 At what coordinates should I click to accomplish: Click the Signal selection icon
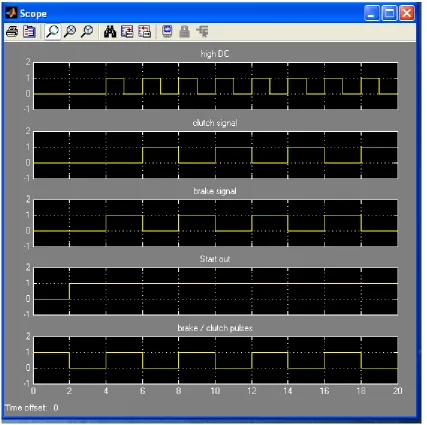[x=202, y=32]
